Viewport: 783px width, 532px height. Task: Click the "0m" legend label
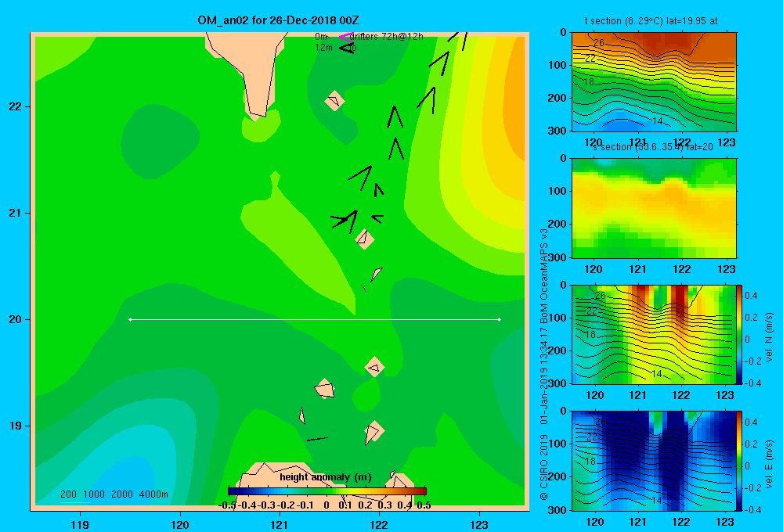pyautogui.click(x=321, y=37)
